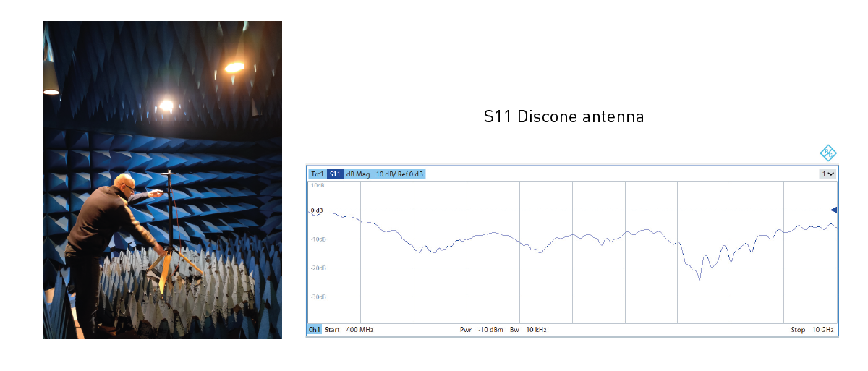Click the 10 dB/ Ref 0 dB scale label
868x371 pixels.
(400, 174)
